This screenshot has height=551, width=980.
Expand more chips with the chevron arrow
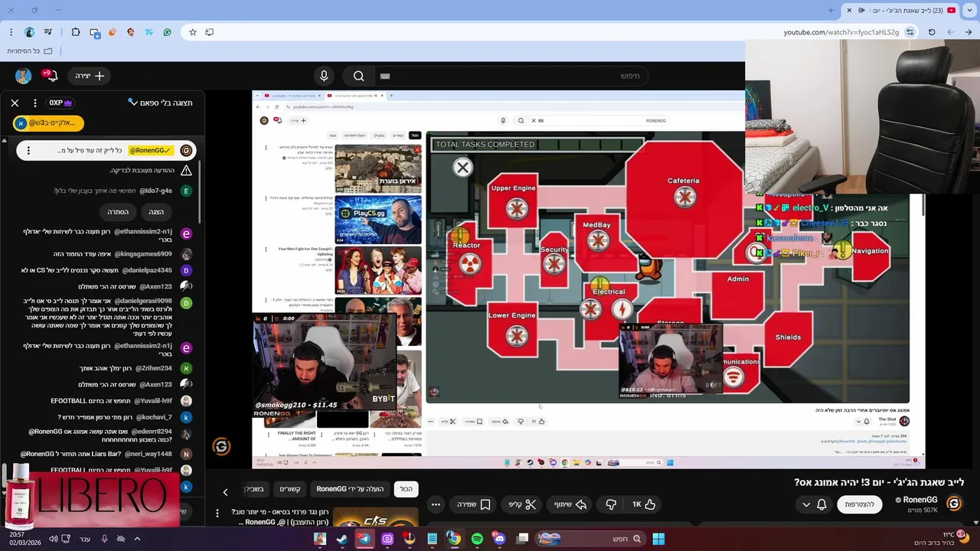[x=225, y=492]
